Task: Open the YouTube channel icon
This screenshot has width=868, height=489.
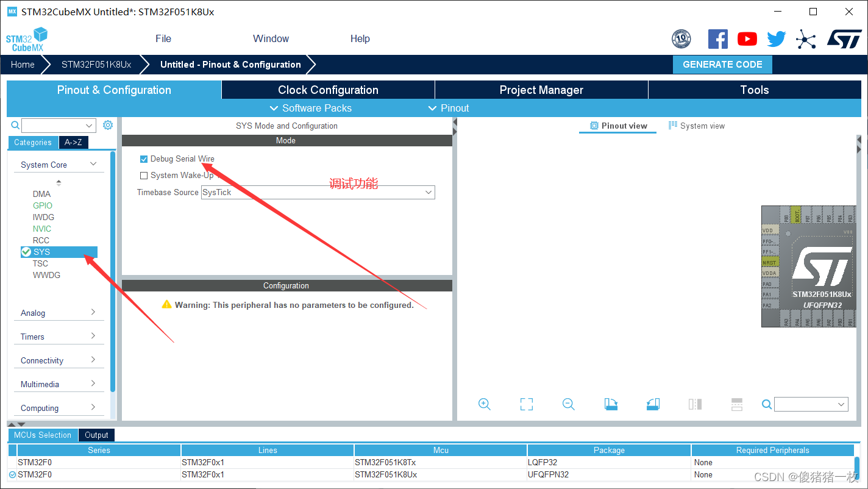Action: [747, 39]
